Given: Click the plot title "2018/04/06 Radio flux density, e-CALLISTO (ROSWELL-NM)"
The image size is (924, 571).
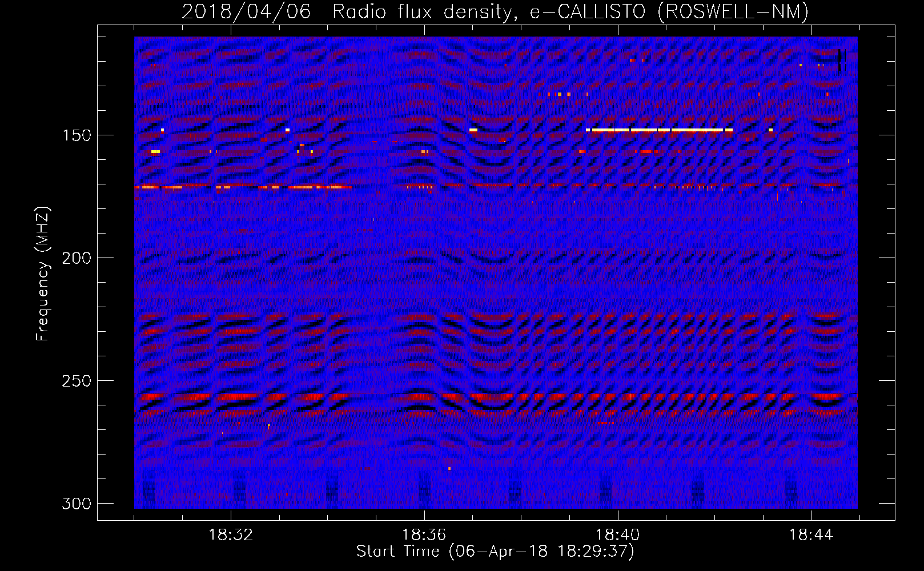Looking at the screenshot, I should [x=495, y=11].
